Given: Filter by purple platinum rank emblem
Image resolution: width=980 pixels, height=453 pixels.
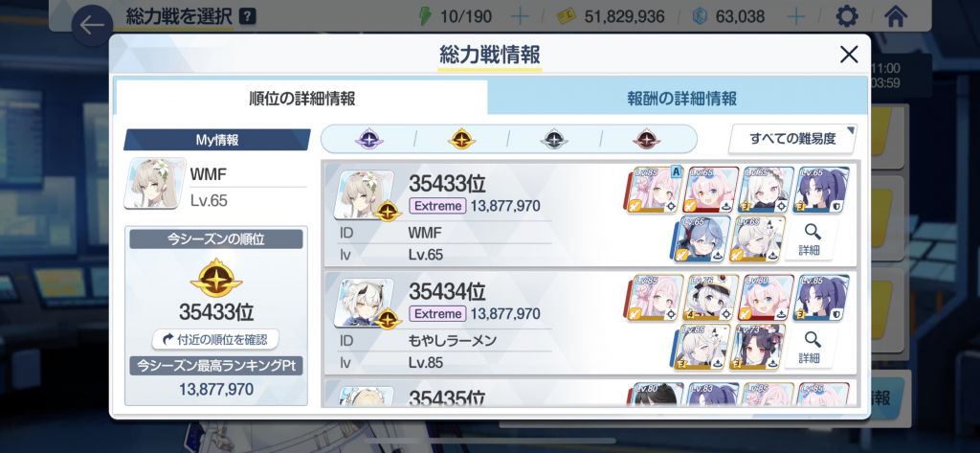Looking at the screenshot, I should [x=368, y=139].
